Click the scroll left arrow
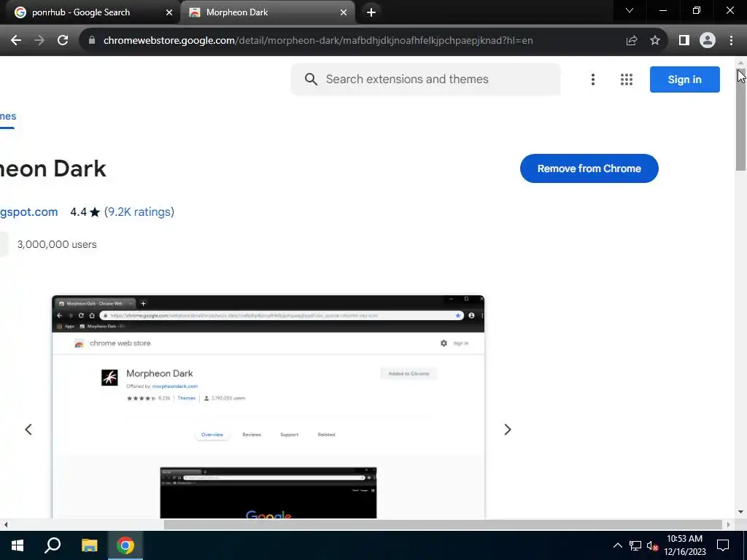The height and width of the screenshot is (560, 747). (6, 525)
